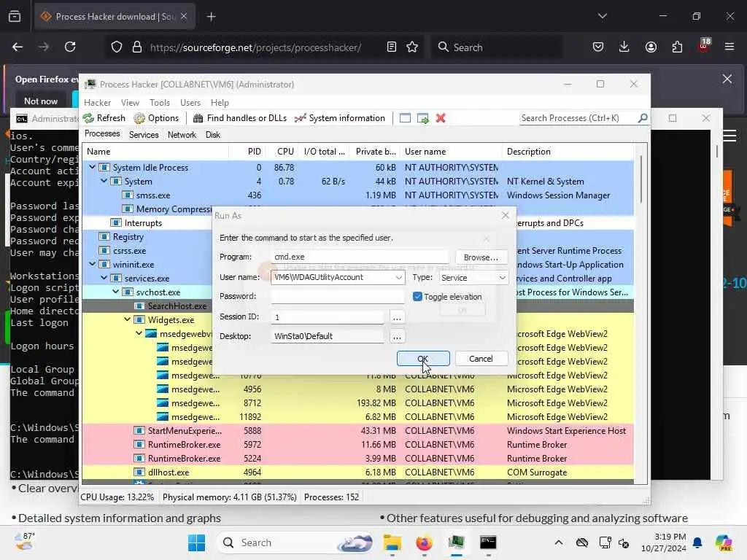Image resolution: width=747 pixels, height=560 pixels.
Task: Bookmark this page with the star icon
Action: point(412,47)
